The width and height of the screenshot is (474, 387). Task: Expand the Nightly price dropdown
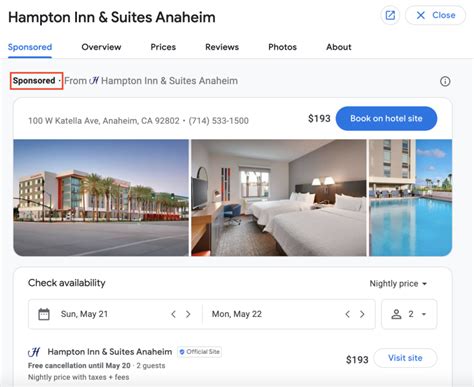pyautogui.click(x=398, y=284)
